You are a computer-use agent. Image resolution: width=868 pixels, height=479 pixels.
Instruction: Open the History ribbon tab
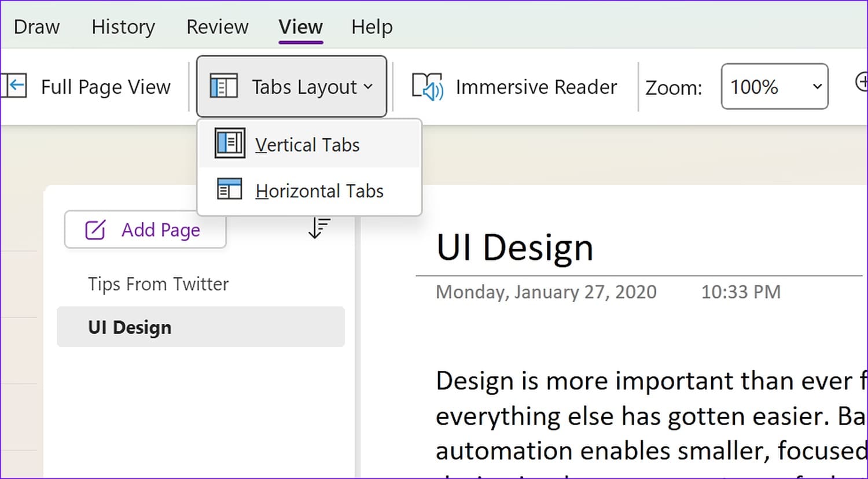(x=123, y=27)
